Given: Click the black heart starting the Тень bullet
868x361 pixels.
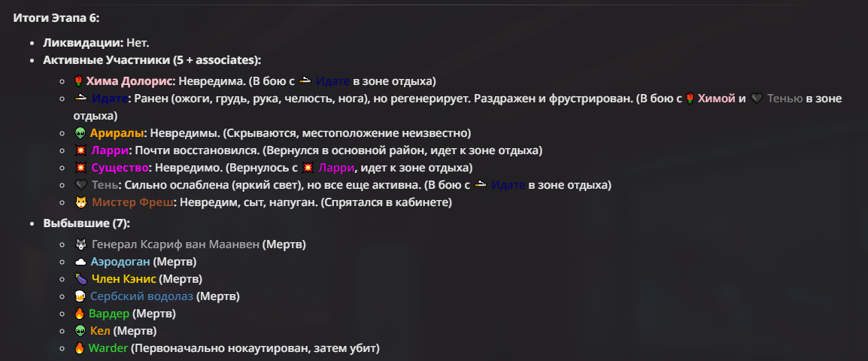Looking at the screenshot, I should (x=80, y=186).
